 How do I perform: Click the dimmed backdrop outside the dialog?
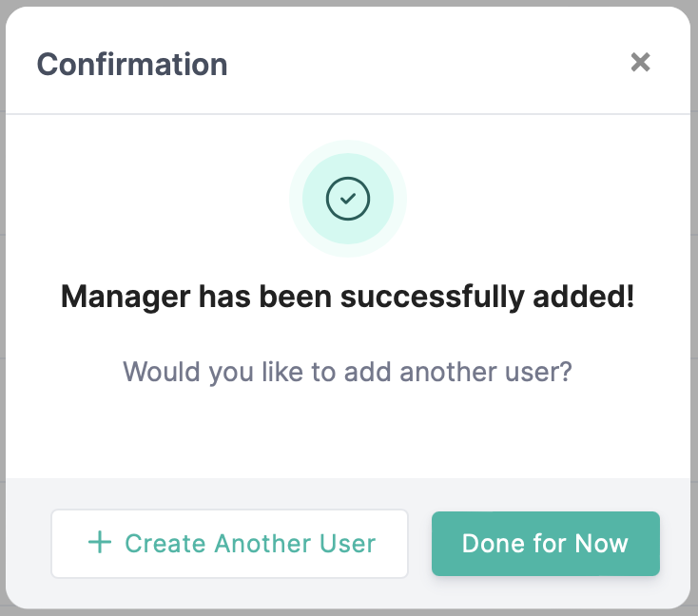coord(694,285)
